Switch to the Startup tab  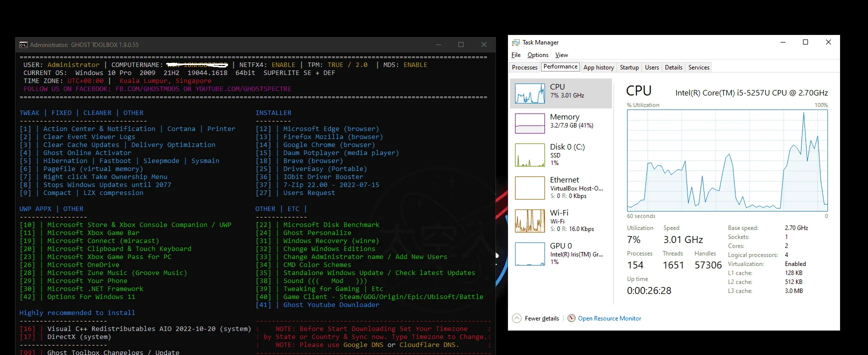coord(629,67)
